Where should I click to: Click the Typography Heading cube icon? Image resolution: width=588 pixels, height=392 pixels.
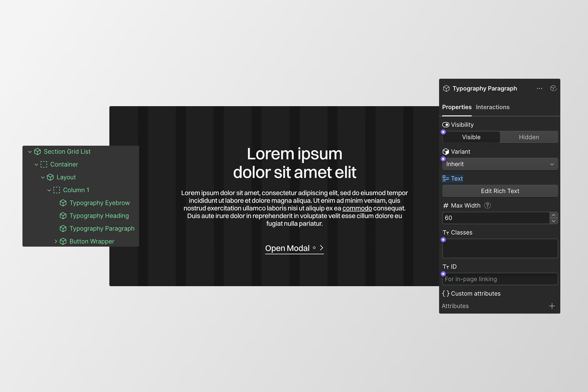63,216
